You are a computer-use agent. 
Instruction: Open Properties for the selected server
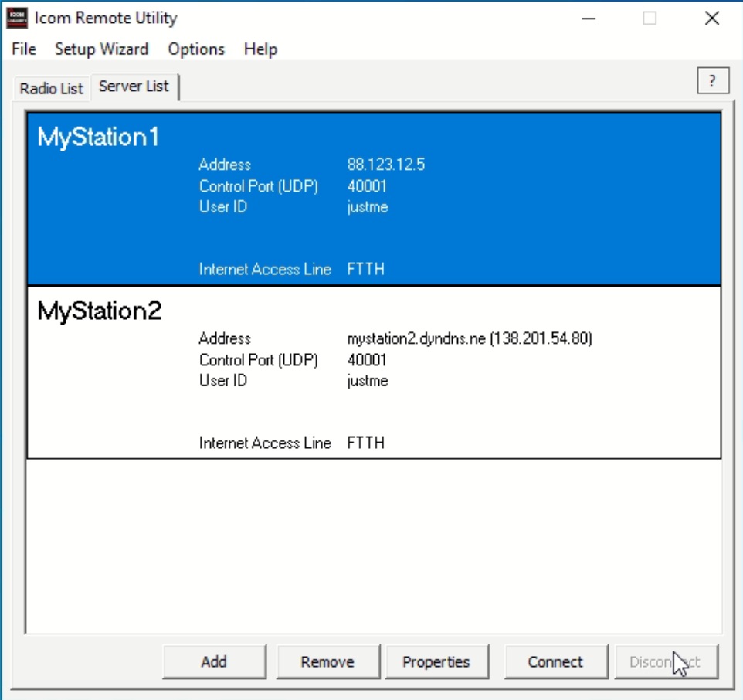(436, 661)
